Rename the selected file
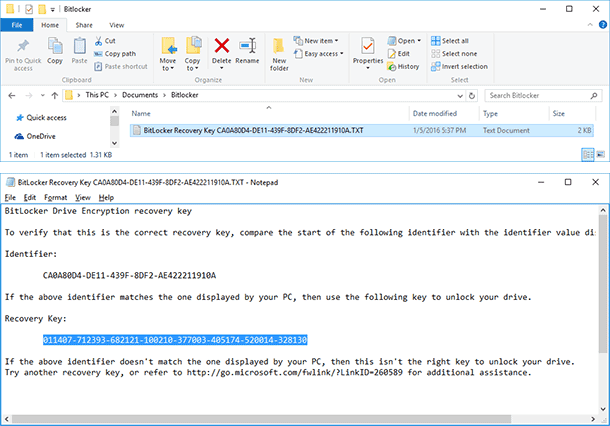Image resolution: width=610 pixels, height=426 pixels. [x=247, y=51]
